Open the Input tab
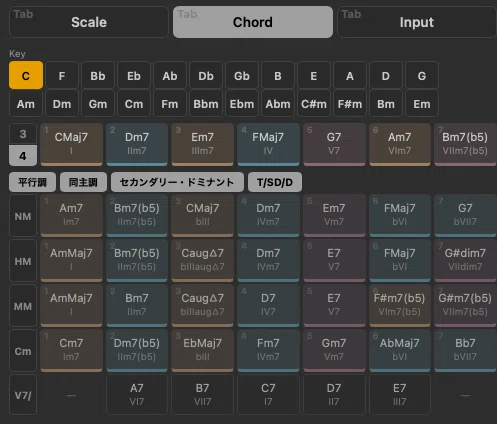Screen dimensions: 497x424 [417, 22]
